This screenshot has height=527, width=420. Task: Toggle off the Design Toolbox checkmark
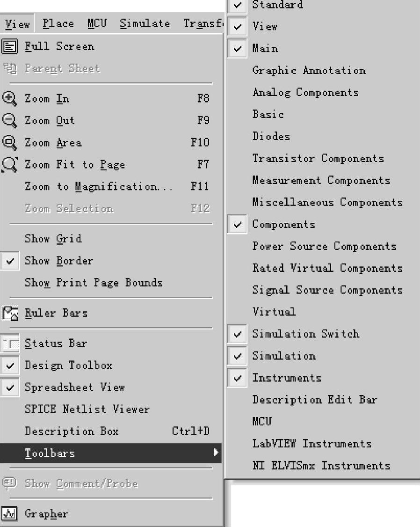pyautogui.click(x=10, y=365)
